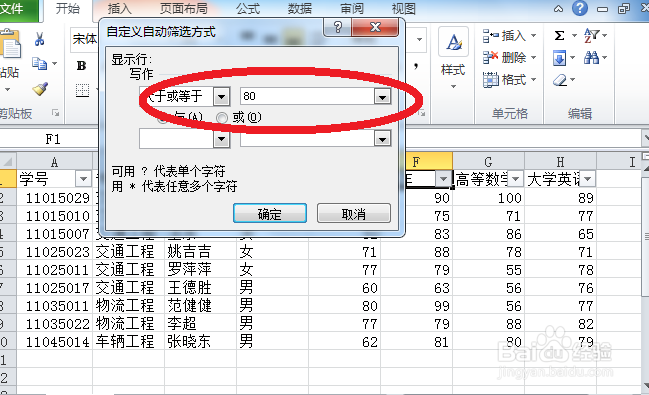Switch to the 数据 tab
649x395 pixels.
click(x=300, y=9)
